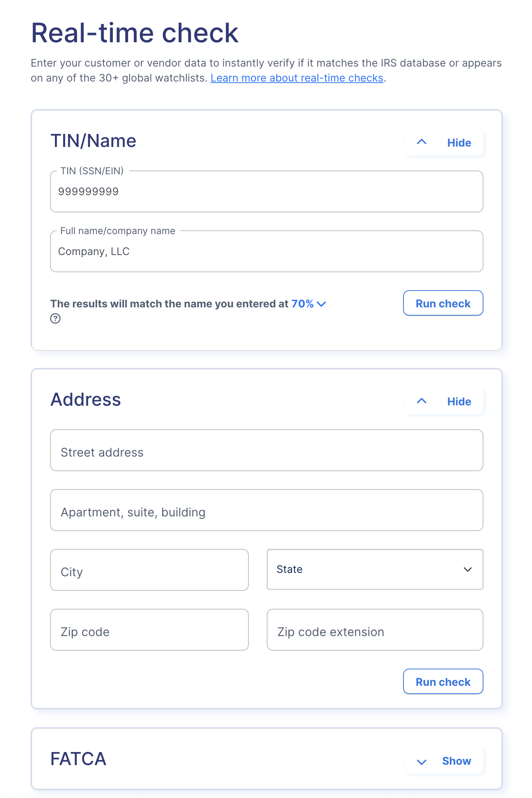Click the State field dropdown arrow
This screenshot has width=532, height=798.
click(467, 570)
